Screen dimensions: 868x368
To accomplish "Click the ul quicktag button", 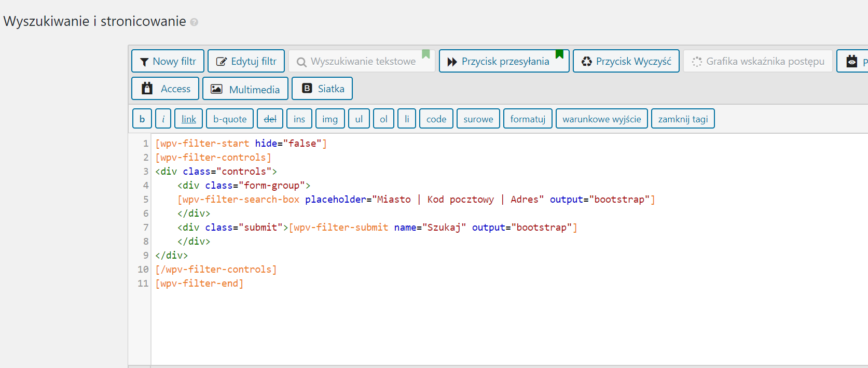I will pos(359,119).
